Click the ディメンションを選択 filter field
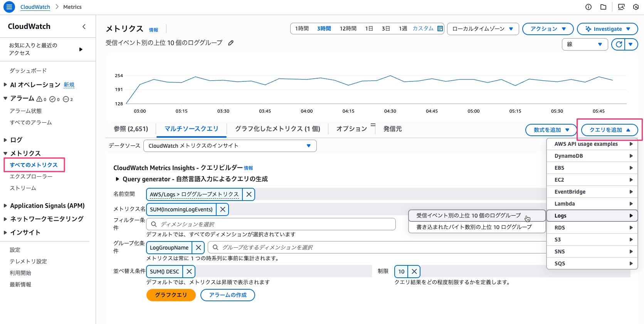This screenshot has height=324, width=644. pyautogui.click(x=271, y=224)
